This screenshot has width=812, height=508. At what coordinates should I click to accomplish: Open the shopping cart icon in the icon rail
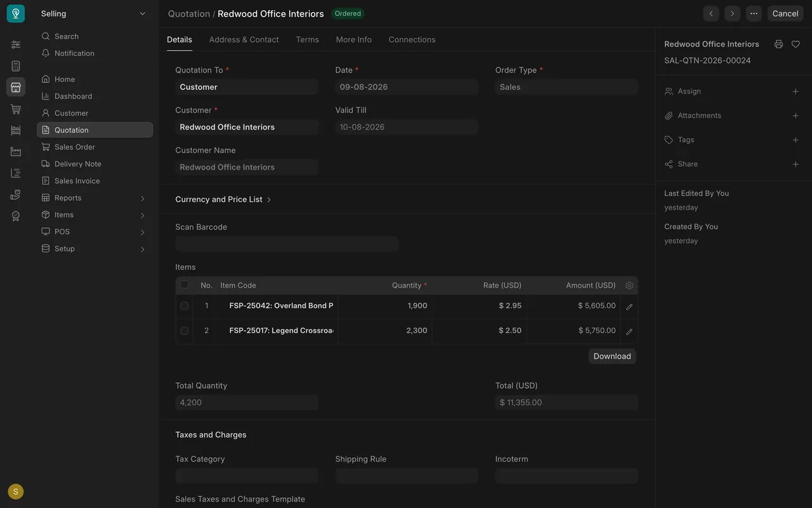point(16,109)
